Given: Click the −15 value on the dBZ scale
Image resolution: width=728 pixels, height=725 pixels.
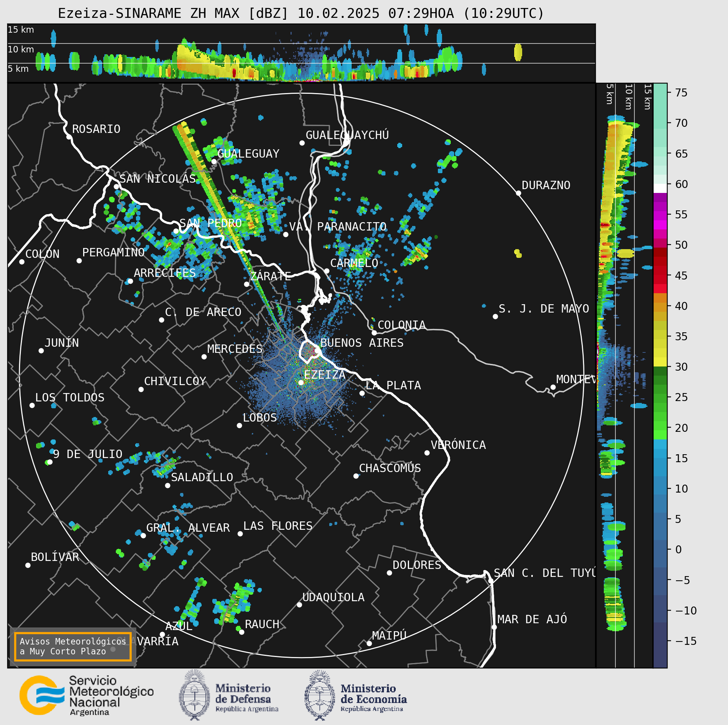Looking at the screenshot, I should click(686, 641).
